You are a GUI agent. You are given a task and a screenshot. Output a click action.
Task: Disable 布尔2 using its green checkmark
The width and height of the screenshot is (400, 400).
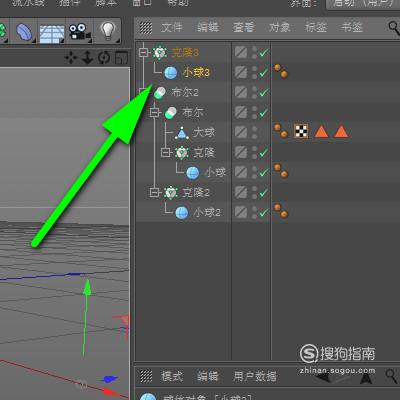coord(264,92)
